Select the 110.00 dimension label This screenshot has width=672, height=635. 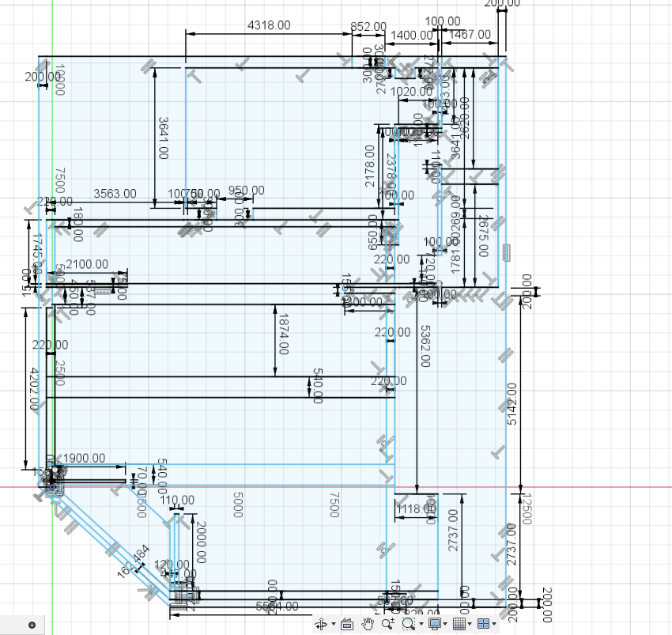point(177,501)
